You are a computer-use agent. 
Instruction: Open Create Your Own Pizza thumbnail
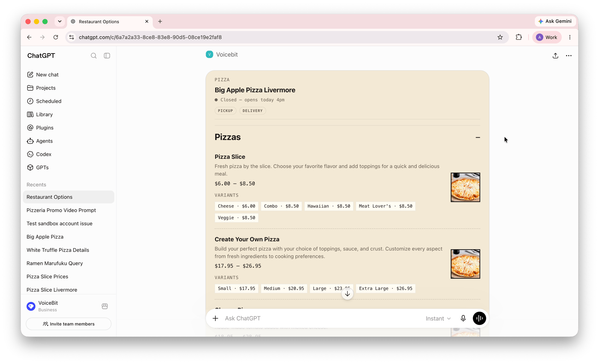coord(465,264)
